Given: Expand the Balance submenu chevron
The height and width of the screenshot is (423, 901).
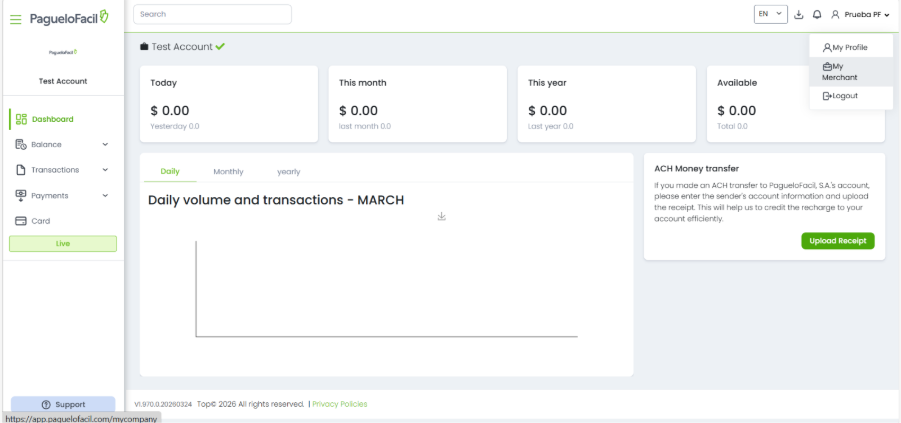Looking at the screenshot, I should point(105,145).
